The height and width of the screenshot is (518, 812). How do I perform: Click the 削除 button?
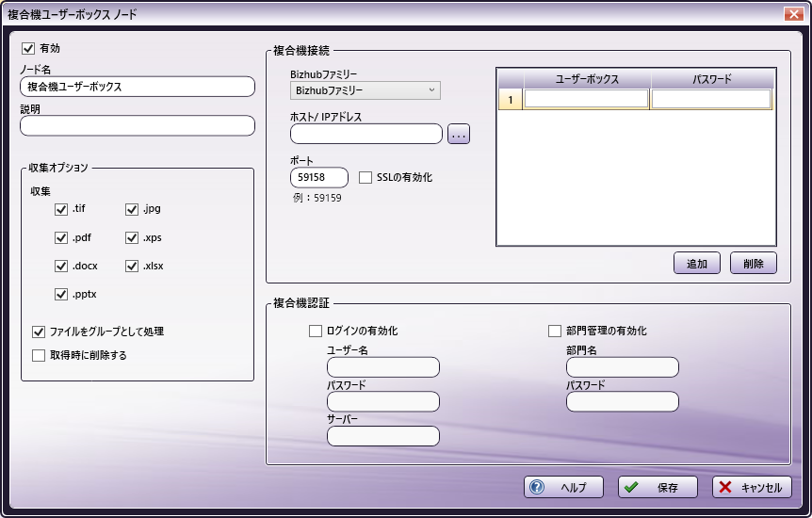coord(753,263)
